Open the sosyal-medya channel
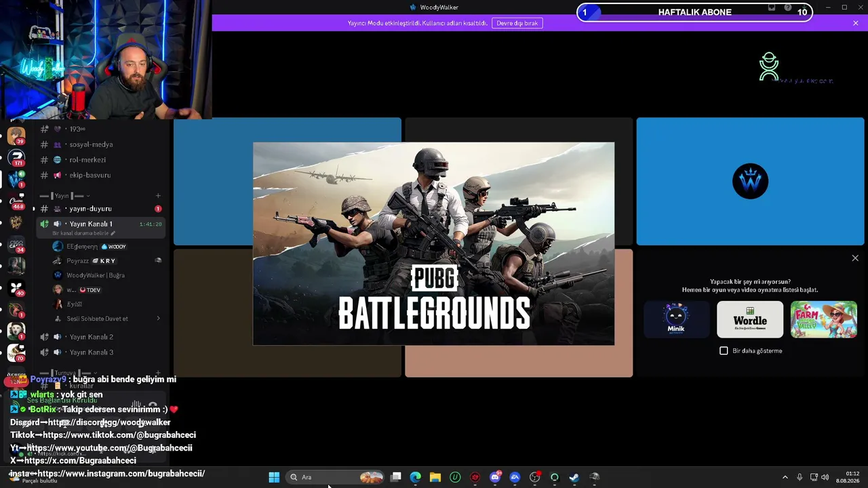868x488 pixels. 100,144
